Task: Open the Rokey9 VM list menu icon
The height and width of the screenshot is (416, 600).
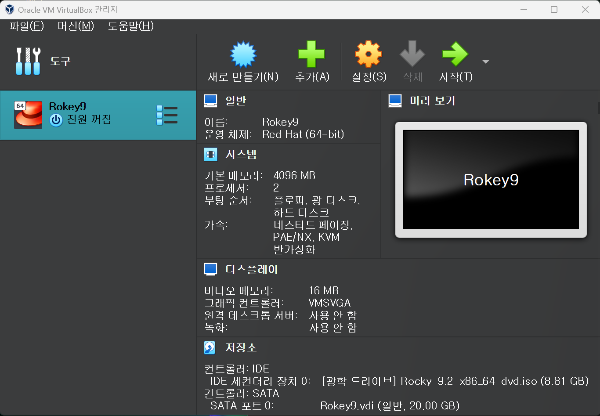Action: click(x=167, y=115)
